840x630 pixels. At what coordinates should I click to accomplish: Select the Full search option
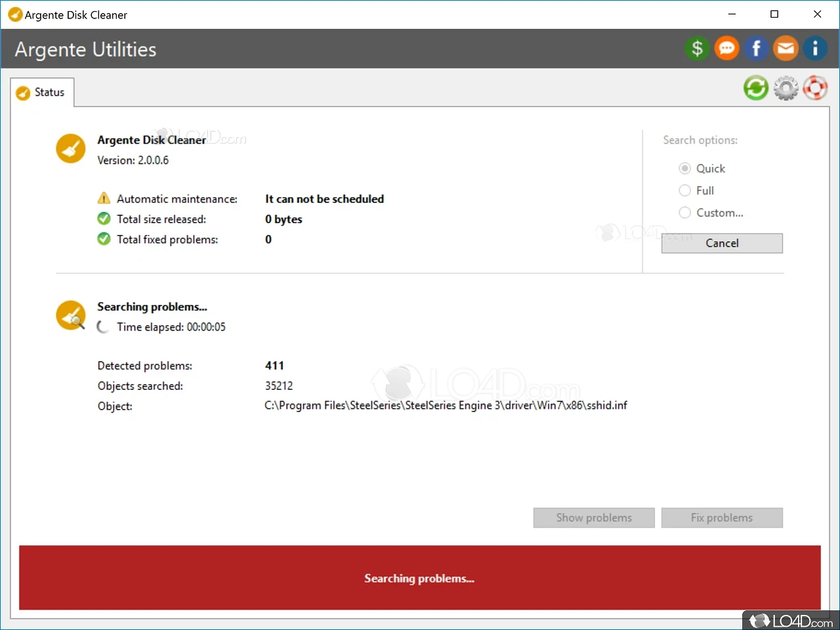coord(684,190)
